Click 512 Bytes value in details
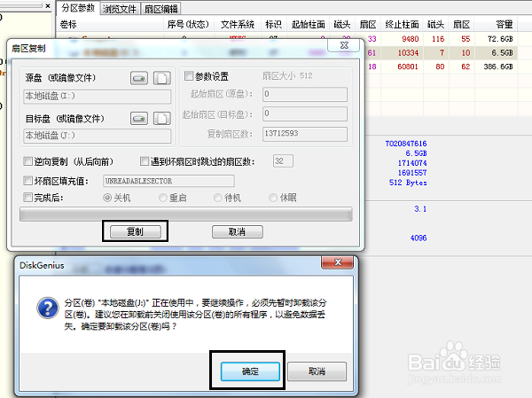The image size is (532, 398). point(408,183)
